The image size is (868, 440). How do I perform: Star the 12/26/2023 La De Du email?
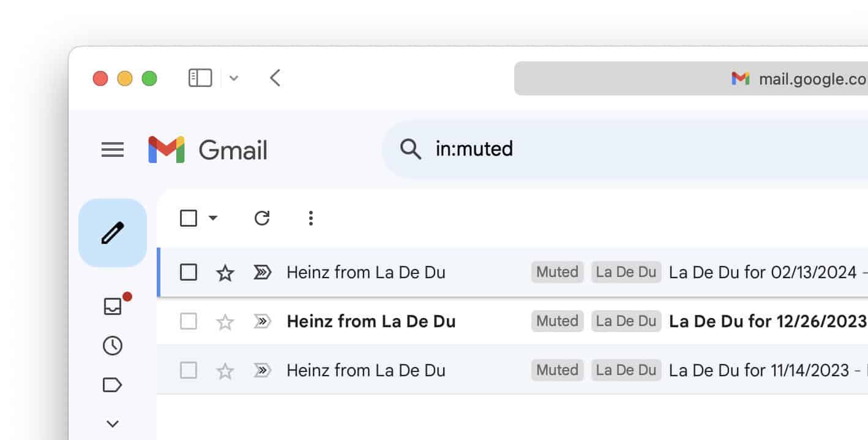tap(225, 322)
